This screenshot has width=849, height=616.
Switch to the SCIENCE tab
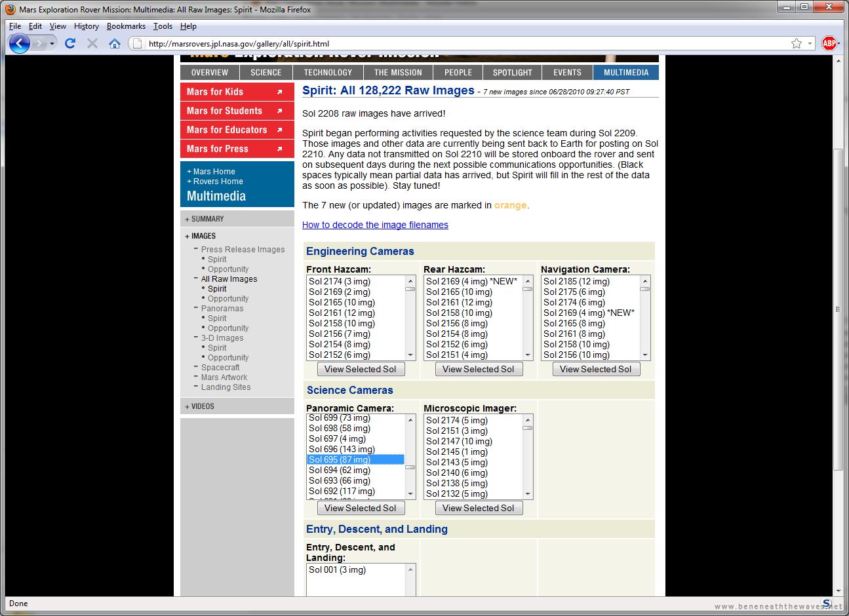pos(266,73)
